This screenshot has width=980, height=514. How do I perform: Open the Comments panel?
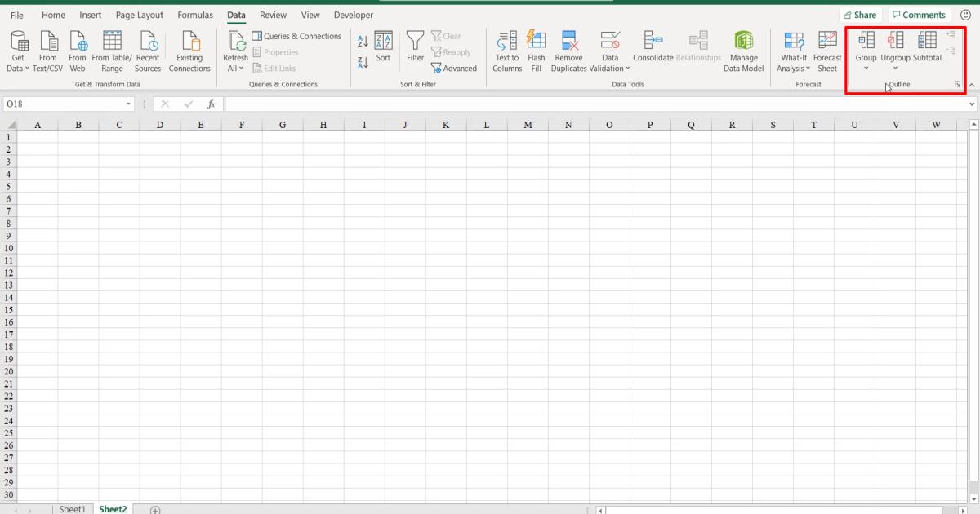[x=919, y=14]
